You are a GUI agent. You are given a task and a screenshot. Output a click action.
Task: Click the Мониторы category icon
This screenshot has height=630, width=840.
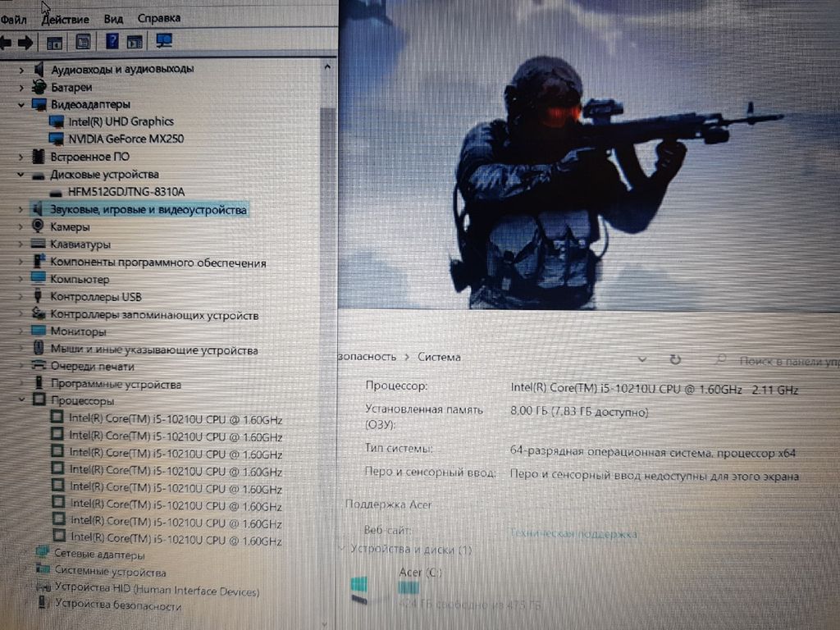pyautogui.click(x=38, y=330)
